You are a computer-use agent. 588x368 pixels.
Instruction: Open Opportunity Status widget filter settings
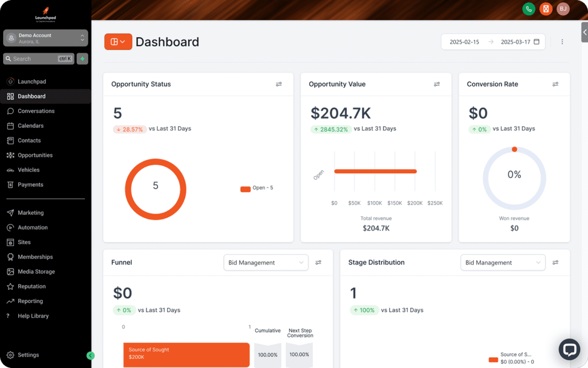coord(279,84)
